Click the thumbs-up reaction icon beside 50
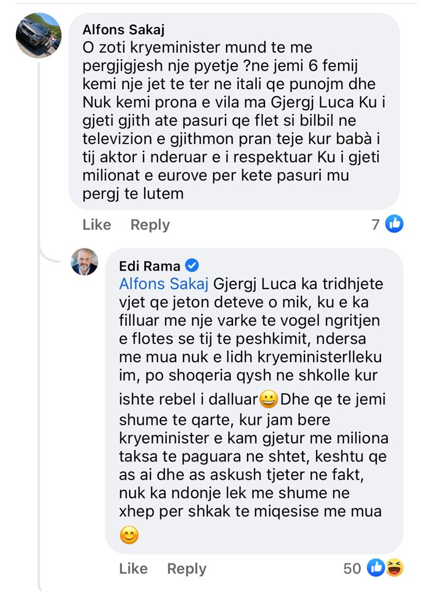The height and width of the screenshot is (591, 427). click(376, 568)
